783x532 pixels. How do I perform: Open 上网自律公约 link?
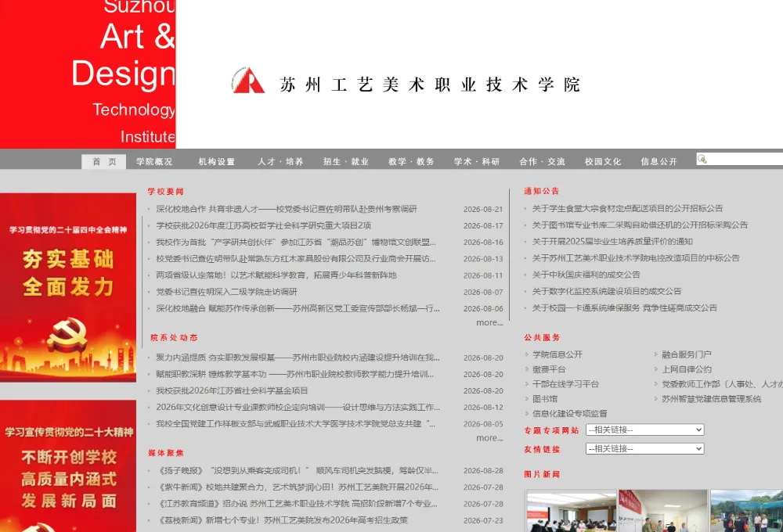click(x=687, y=369)
